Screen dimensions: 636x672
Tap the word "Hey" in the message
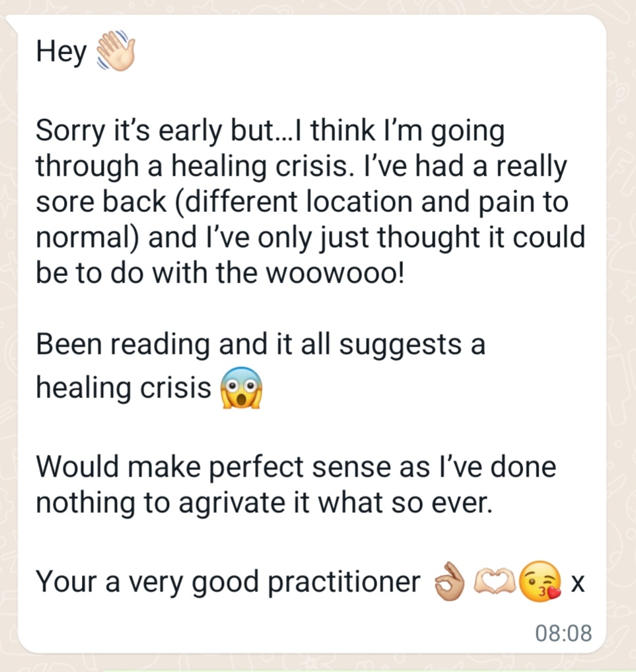click(61, 52)
